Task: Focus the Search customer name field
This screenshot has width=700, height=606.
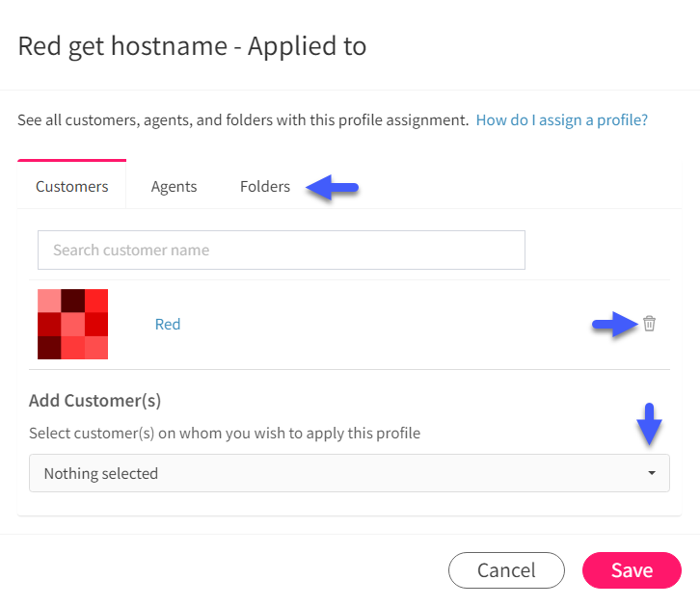Action: (x=282, y=250)
